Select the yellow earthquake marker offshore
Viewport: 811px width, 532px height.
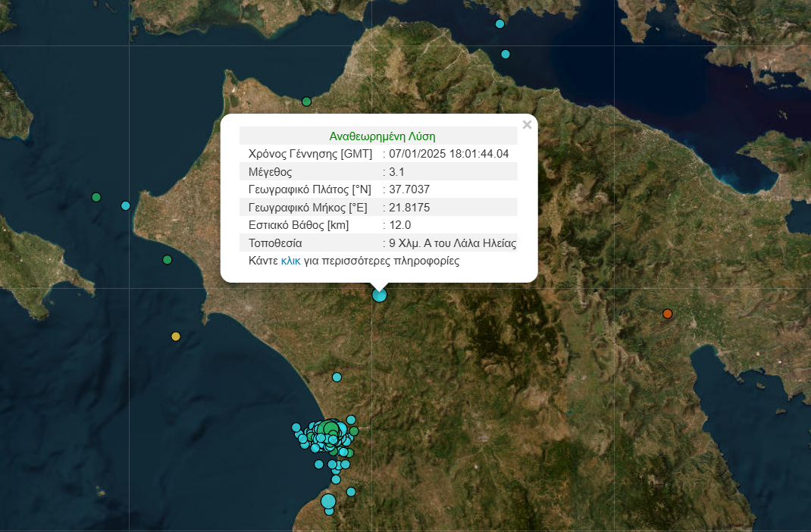click(176, 336)
